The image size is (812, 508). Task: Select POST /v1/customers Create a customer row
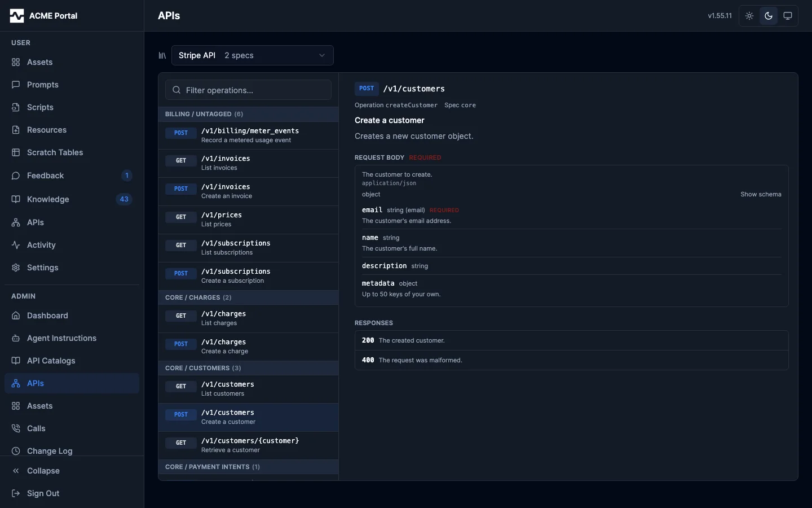249,418
